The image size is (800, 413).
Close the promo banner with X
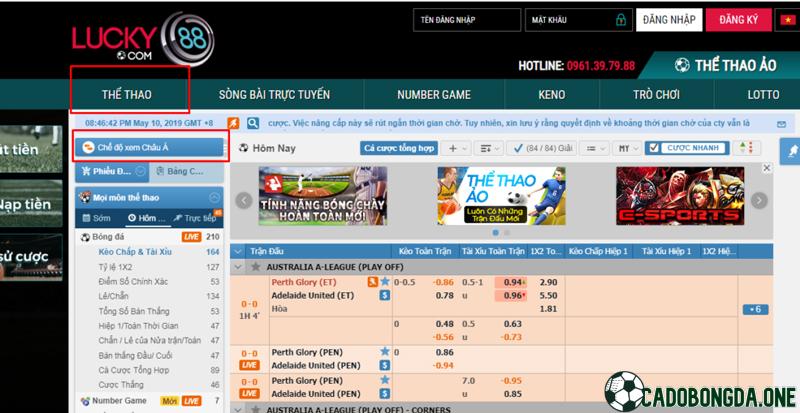pyautogui.click(x=766, y=168)
